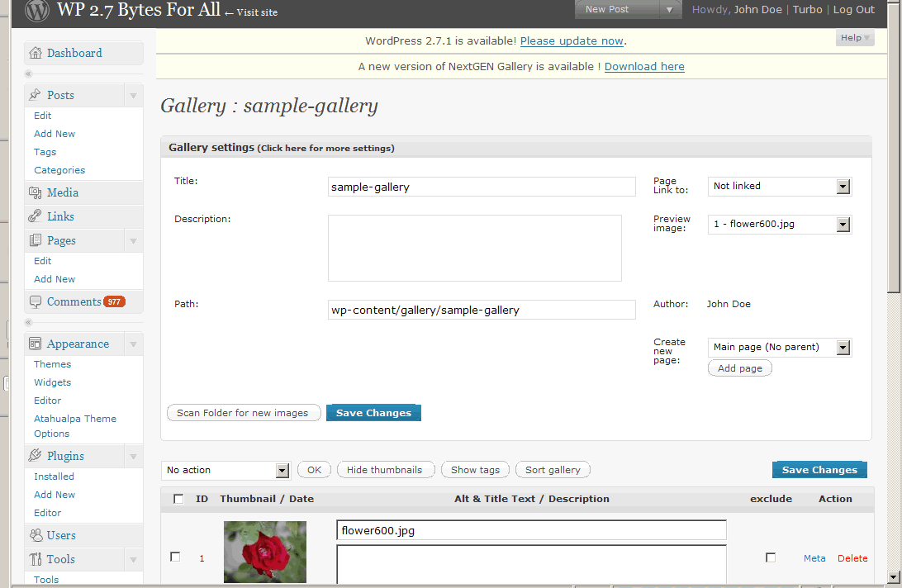Open the Dashboard house icon
Viewport: 902px width, 588px height.
36,53
